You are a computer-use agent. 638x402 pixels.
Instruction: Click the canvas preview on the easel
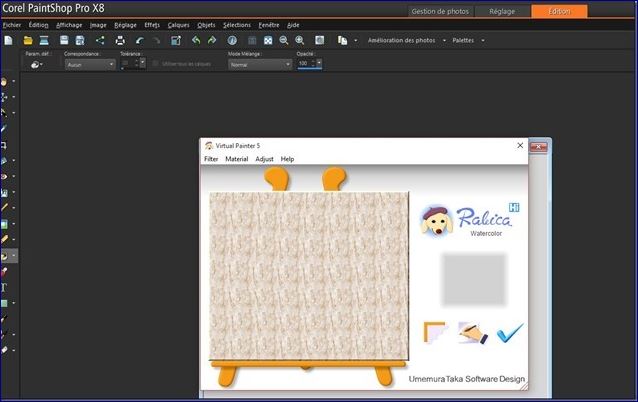pyautogui.click(x=309, y=276)
